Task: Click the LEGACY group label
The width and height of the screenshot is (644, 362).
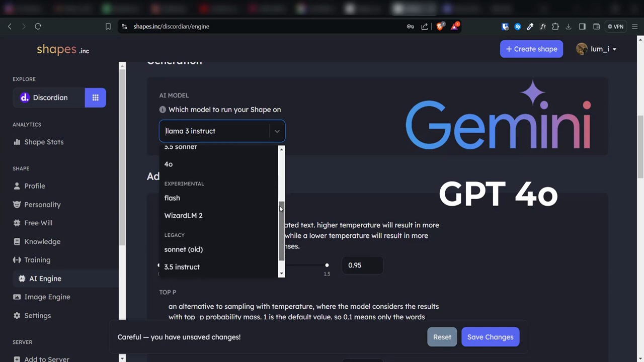Action: coord(175,235)
